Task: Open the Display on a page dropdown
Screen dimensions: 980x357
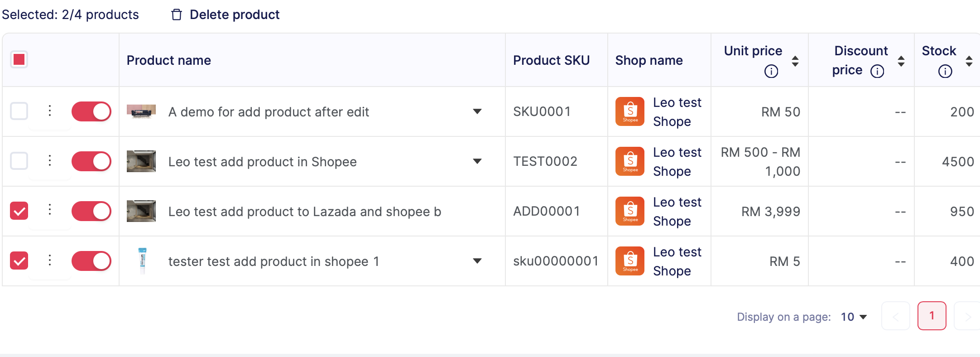Action: click(854, 317)
